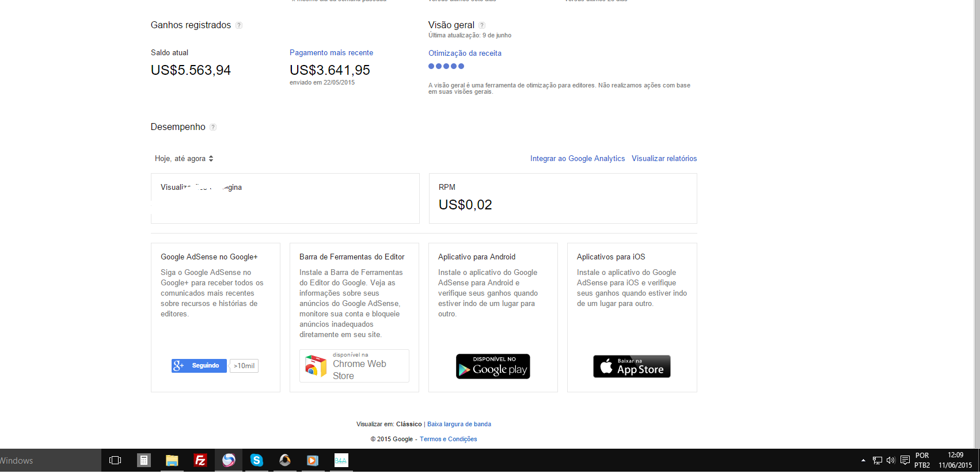This screenshot has width=980, height=474.
Task: Click the balance amount US$5.563,94
Action: tap(191, 70)
